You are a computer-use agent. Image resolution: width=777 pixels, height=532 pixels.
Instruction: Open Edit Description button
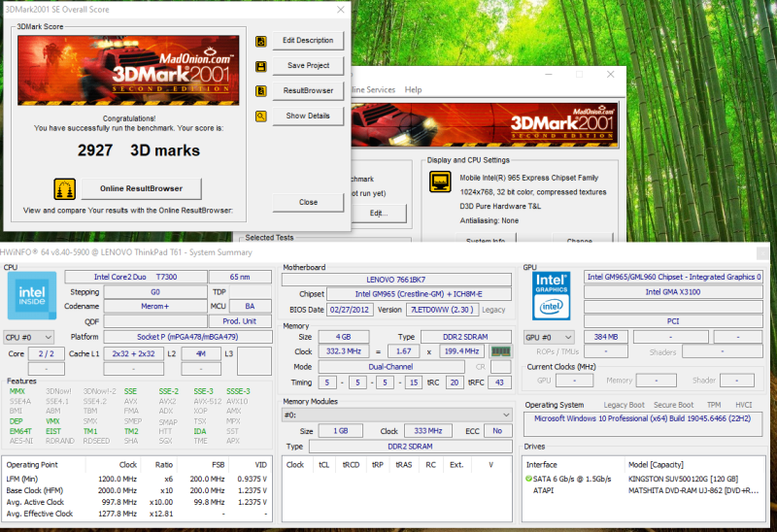point(308,41)
